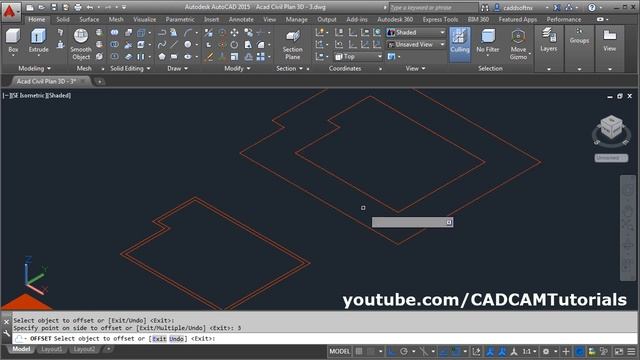This screenshot has height=360, width=640.
Task: Open the View panel button at ribbon end
Action: [x=609, y=41]
